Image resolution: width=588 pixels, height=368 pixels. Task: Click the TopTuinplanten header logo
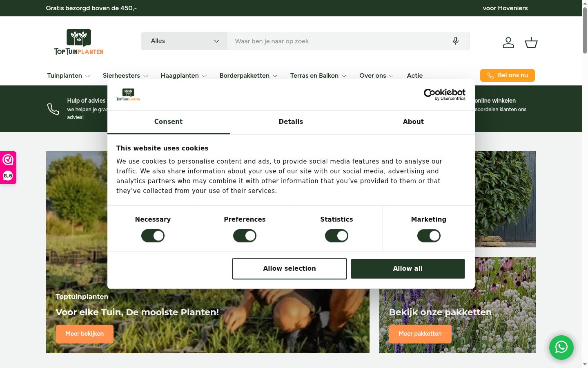coord(79,42)
